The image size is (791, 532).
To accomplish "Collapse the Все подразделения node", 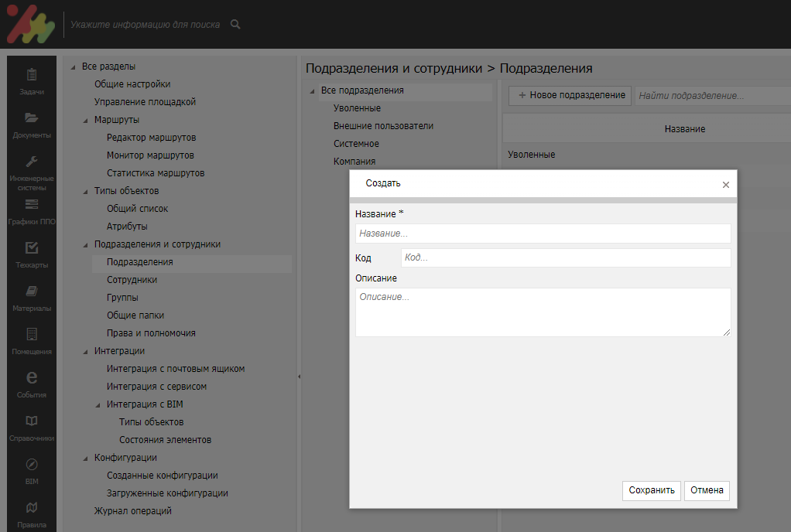I will pos(312,91).
